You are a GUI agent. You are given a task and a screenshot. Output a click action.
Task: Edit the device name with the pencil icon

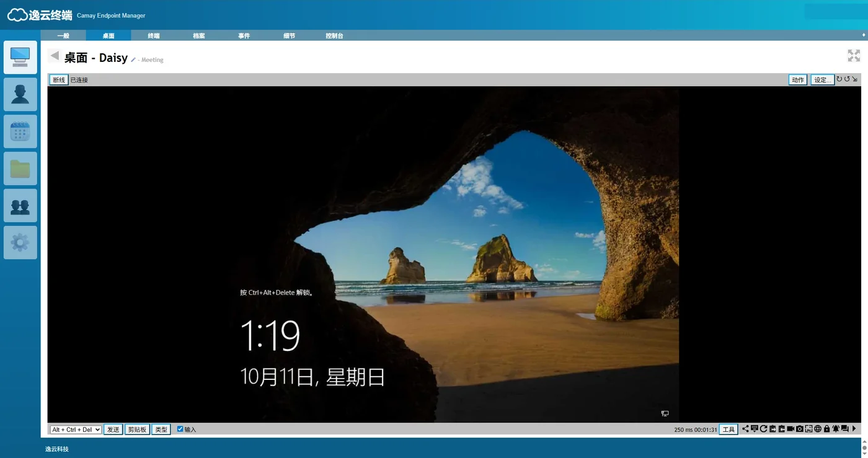tap(133, 59)
